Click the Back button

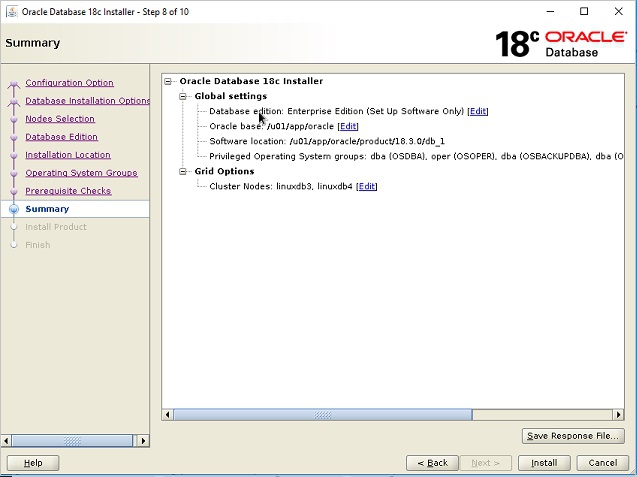click(x=432, y=463)
